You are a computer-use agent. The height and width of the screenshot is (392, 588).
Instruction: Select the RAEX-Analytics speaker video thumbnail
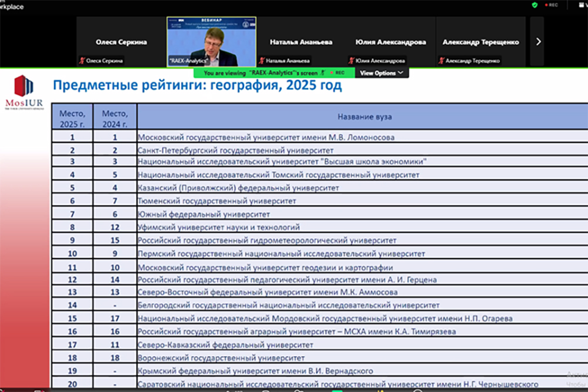pyautogui.click(x=212, y=42)
